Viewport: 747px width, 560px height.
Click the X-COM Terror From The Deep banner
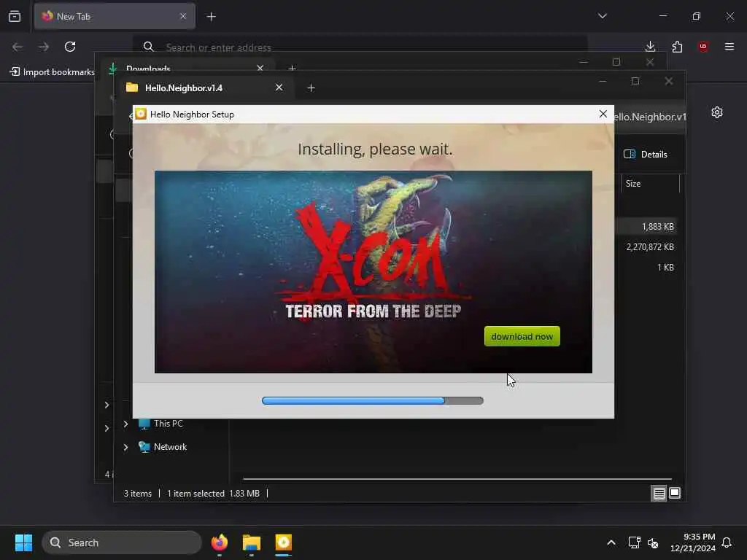click(373, 271)
